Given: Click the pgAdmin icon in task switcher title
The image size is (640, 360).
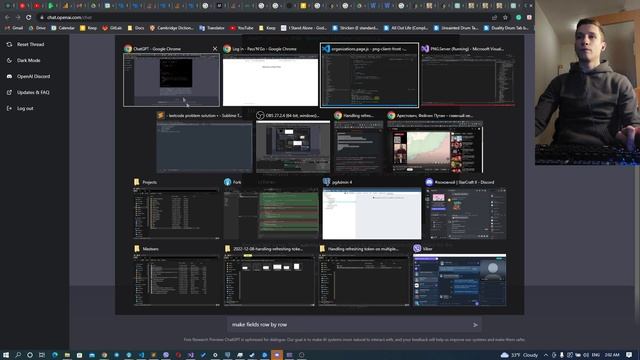Looking at the screenshot, I should coord(327,182).
